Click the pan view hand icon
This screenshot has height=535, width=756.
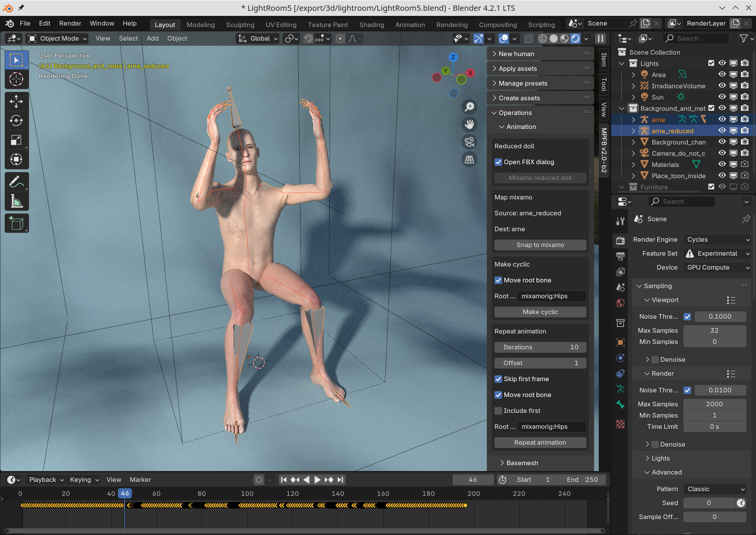[470, 124]
